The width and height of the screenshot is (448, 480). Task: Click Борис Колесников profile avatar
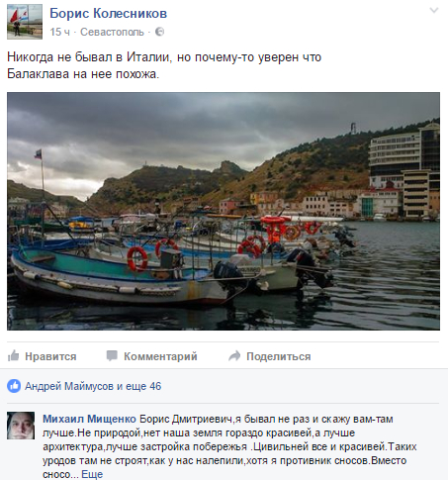tap(25, 22)
